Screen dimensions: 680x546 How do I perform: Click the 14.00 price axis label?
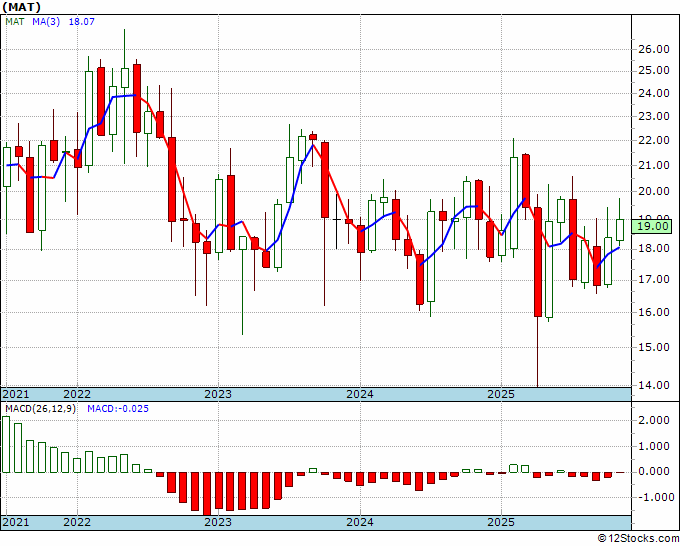[654, 385]
